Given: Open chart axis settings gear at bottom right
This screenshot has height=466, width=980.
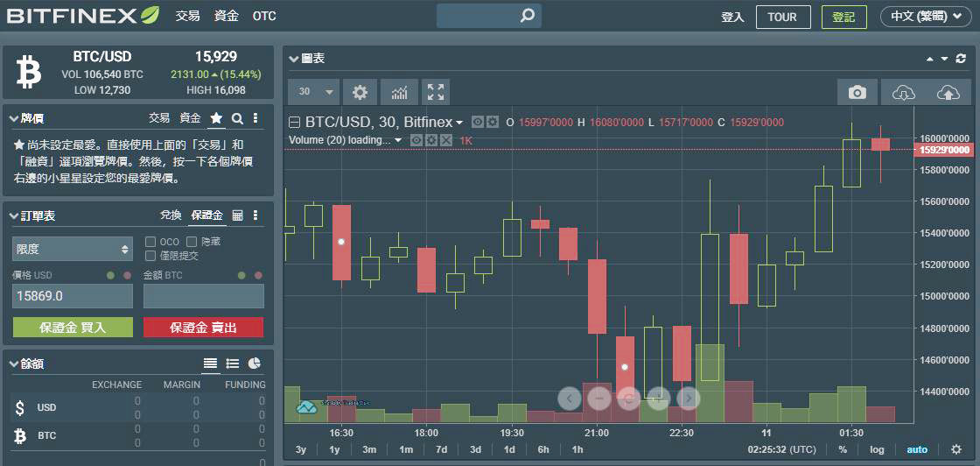Looking at the screenshot, I should tap(955, 449).
